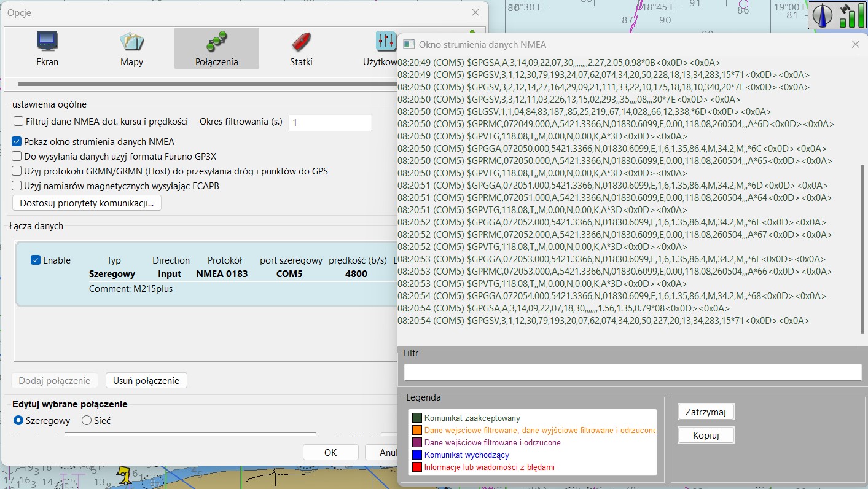Enable Furuno GP3X format checkbox

click(17, 156)
